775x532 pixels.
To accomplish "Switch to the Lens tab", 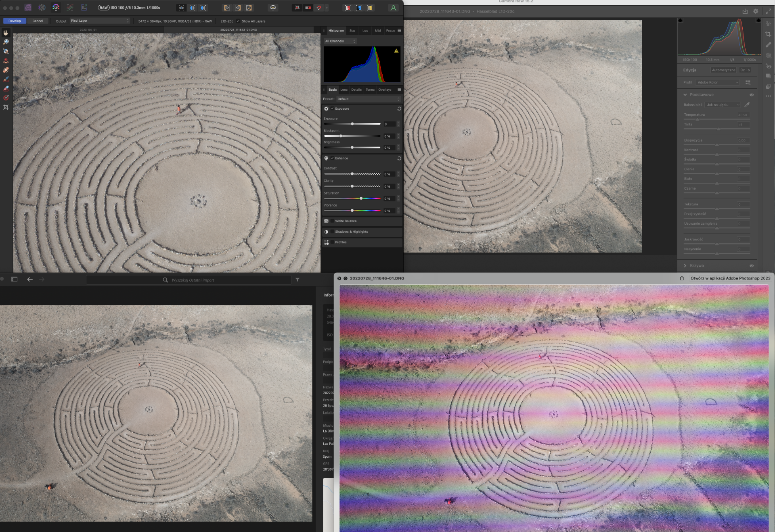I will point(344,90).
